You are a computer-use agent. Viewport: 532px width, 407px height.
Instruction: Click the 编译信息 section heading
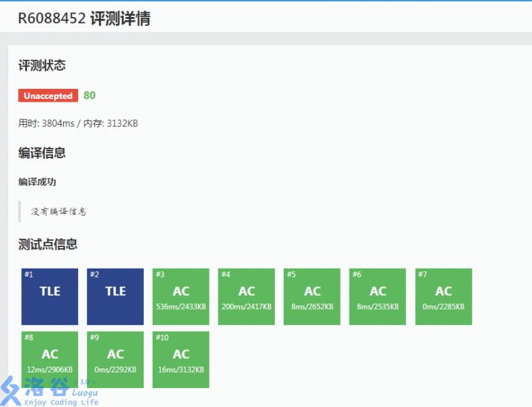(x=42, y=153)
